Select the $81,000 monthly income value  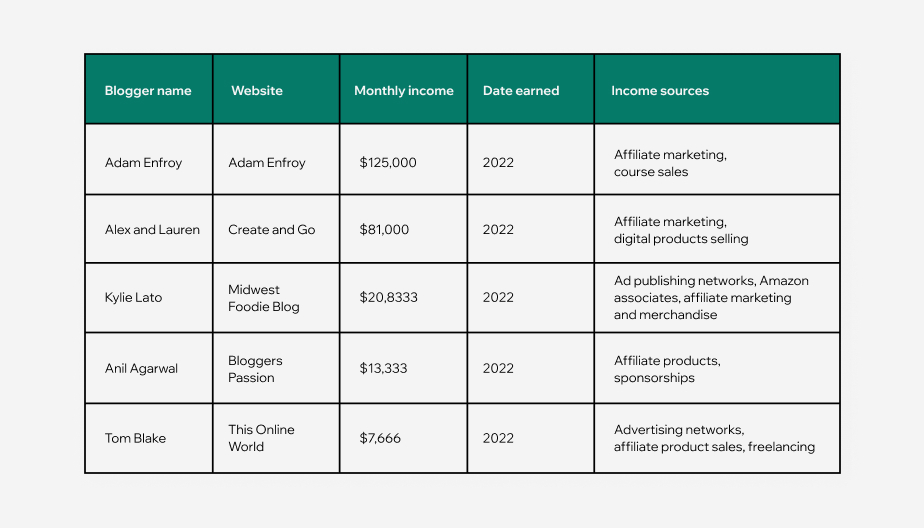384,230
